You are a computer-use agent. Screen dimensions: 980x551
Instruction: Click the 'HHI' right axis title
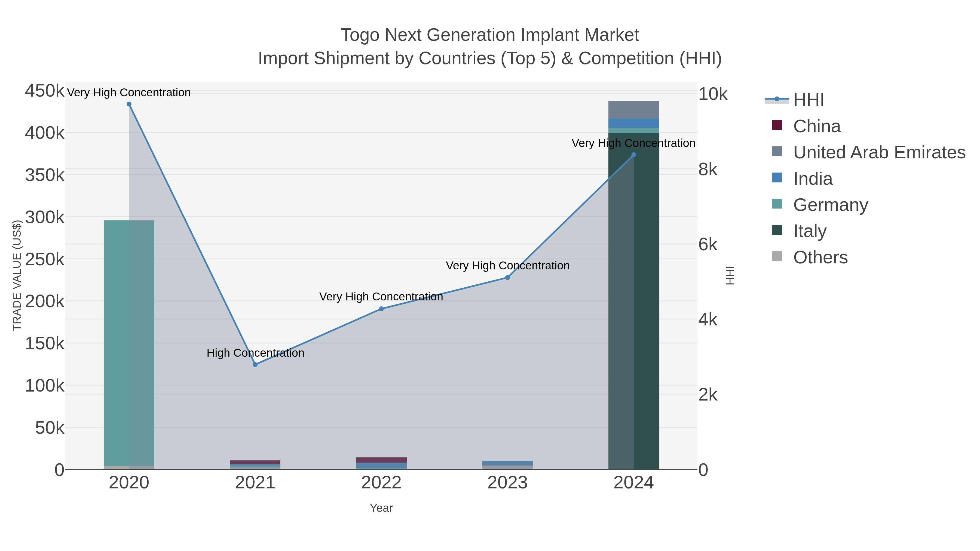coord(730,275)
